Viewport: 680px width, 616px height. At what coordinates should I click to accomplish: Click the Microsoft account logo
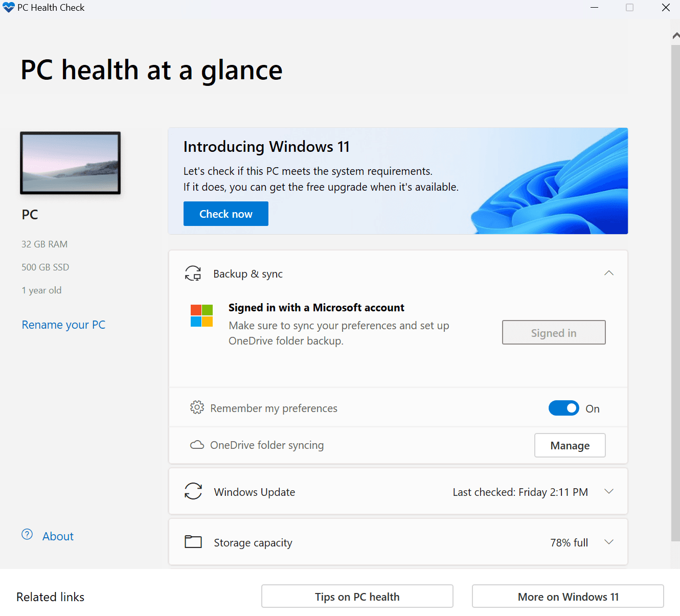[x=201, y=315]
